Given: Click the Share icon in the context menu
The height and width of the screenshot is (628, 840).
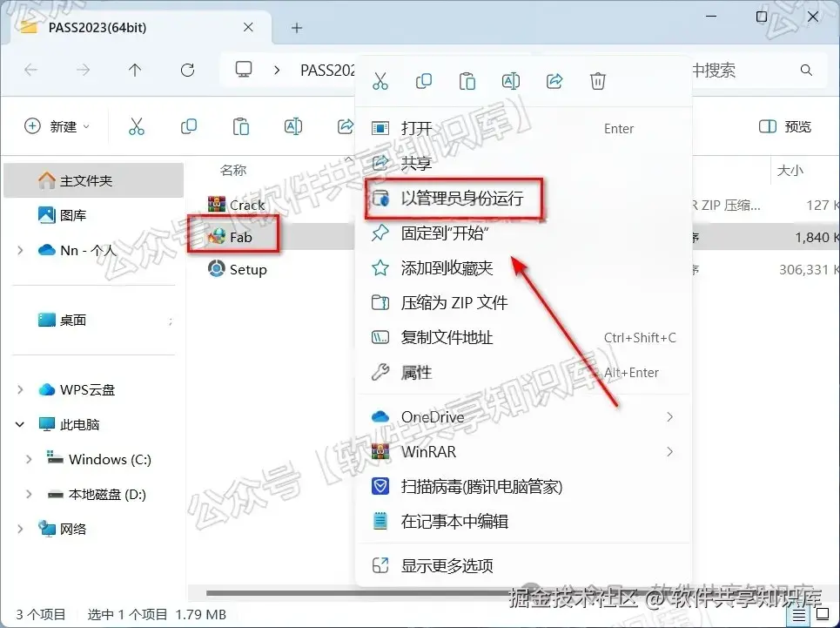Looking at the screenshot, I should (554, 80).
